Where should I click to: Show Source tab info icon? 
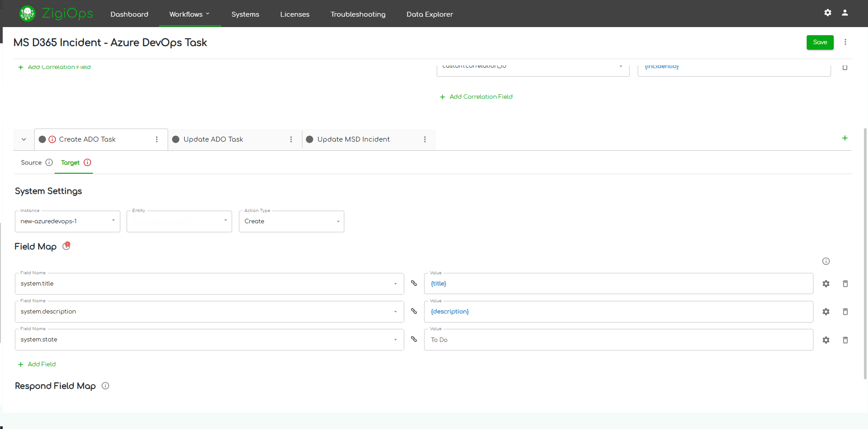point(49,162)
